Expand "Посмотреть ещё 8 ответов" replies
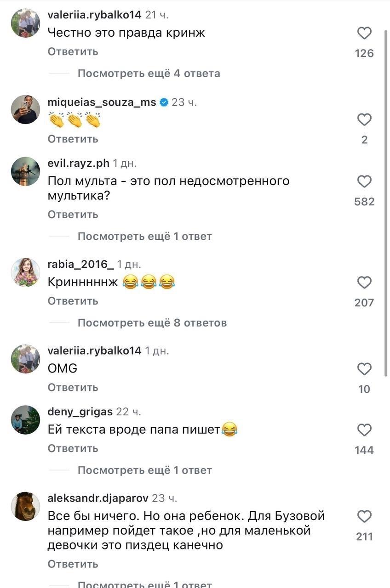Image resolution: width=390 pixels, height=588 pixels. 152,323
